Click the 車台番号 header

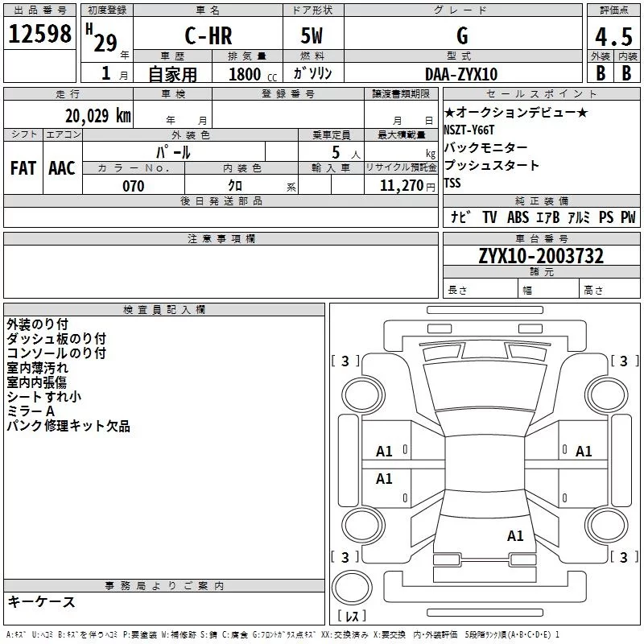pyautogui.click(x=541, y=238)
